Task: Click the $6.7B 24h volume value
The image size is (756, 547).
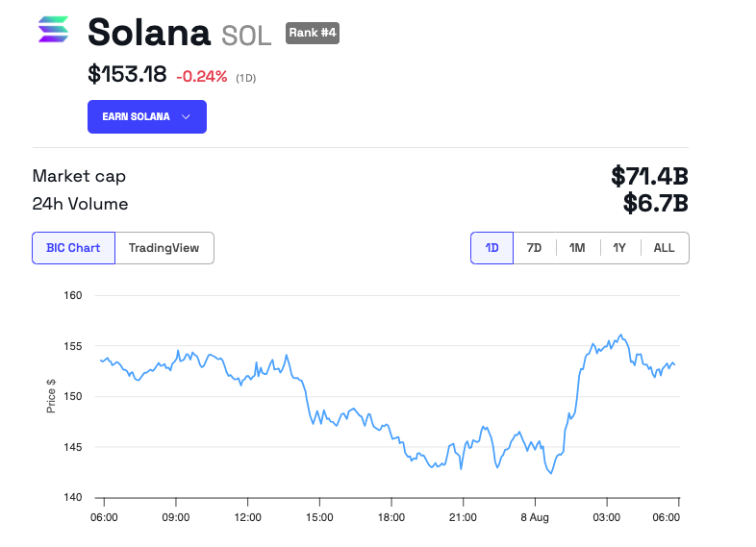Action: [x=655, y=203]
